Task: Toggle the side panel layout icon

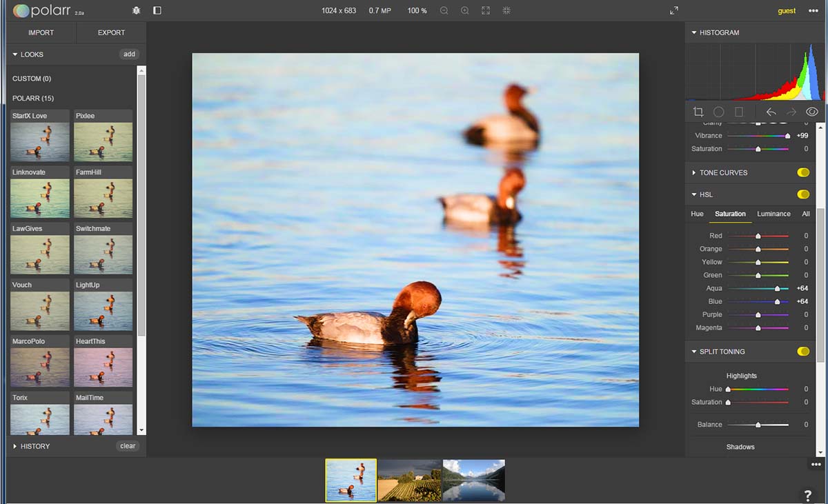Action: (x=157, y=11)
